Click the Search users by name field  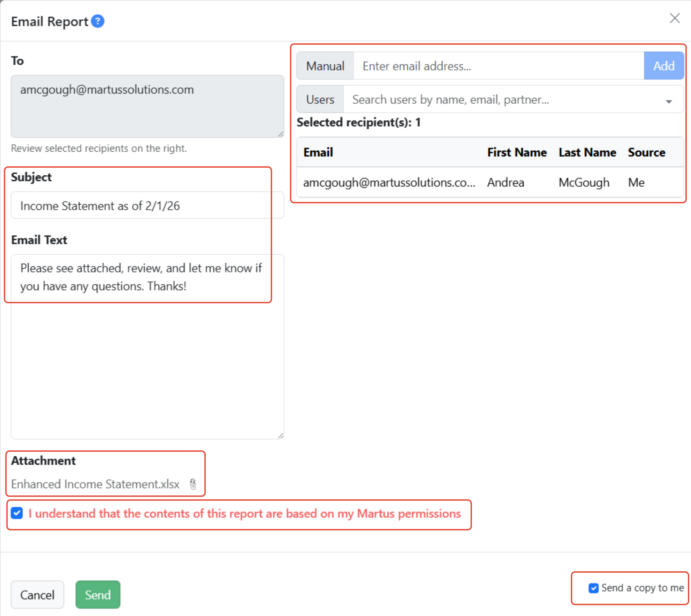pyautogui.click(x=503, y=100)
